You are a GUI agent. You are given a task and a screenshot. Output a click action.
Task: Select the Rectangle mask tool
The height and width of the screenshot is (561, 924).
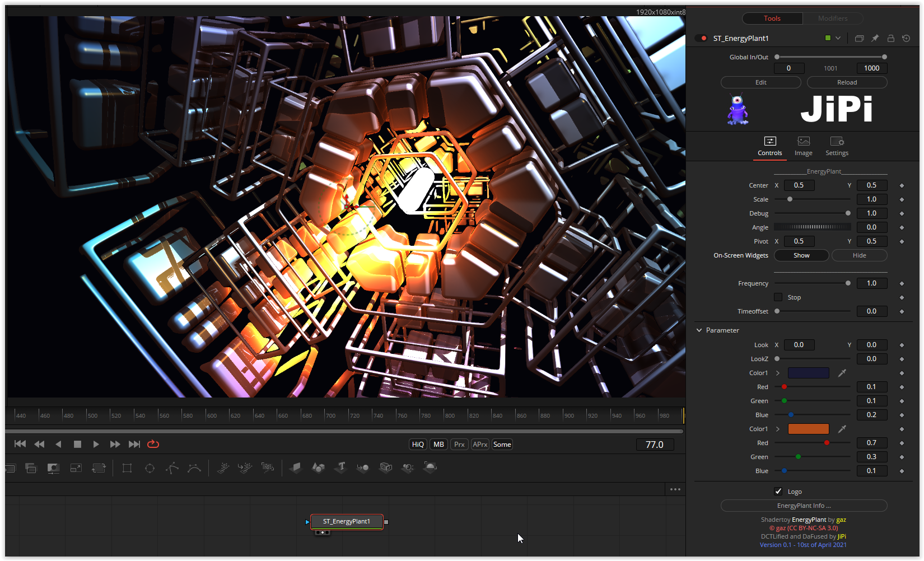click(127, 468)
